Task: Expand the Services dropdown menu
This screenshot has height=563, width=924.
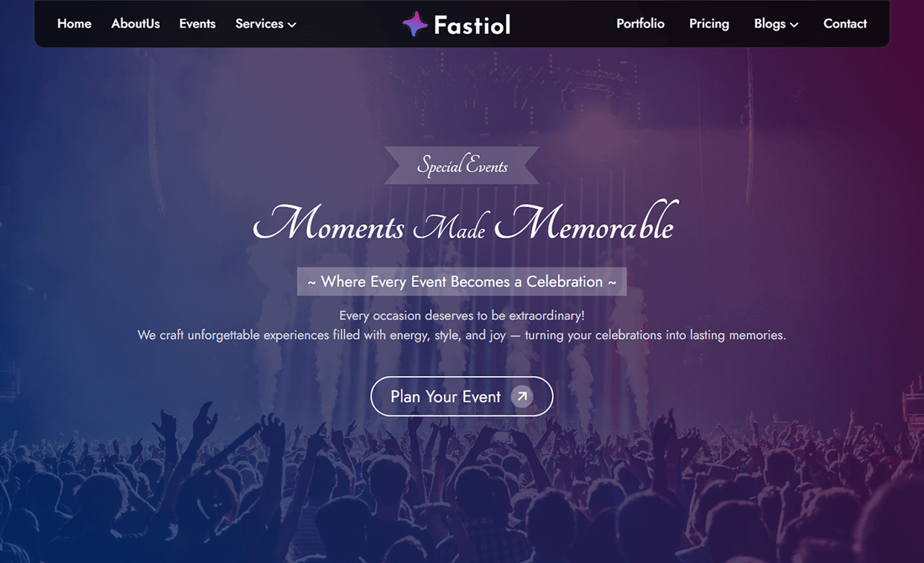Action: 265,23
